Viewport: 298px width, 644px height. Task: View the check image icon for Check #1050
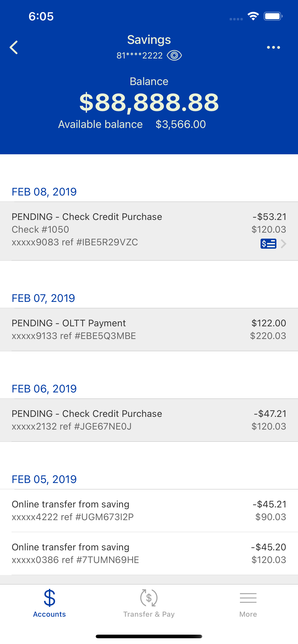point(268,243)
